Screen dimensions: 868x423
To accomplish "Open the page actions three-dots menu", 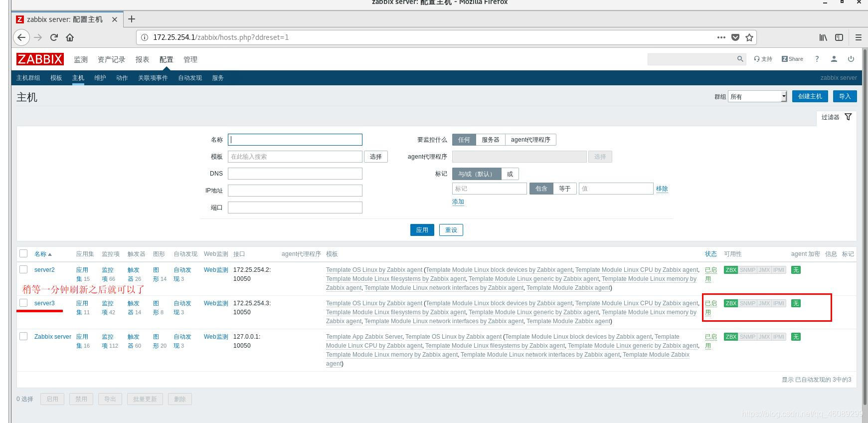I will coord(721,37).
